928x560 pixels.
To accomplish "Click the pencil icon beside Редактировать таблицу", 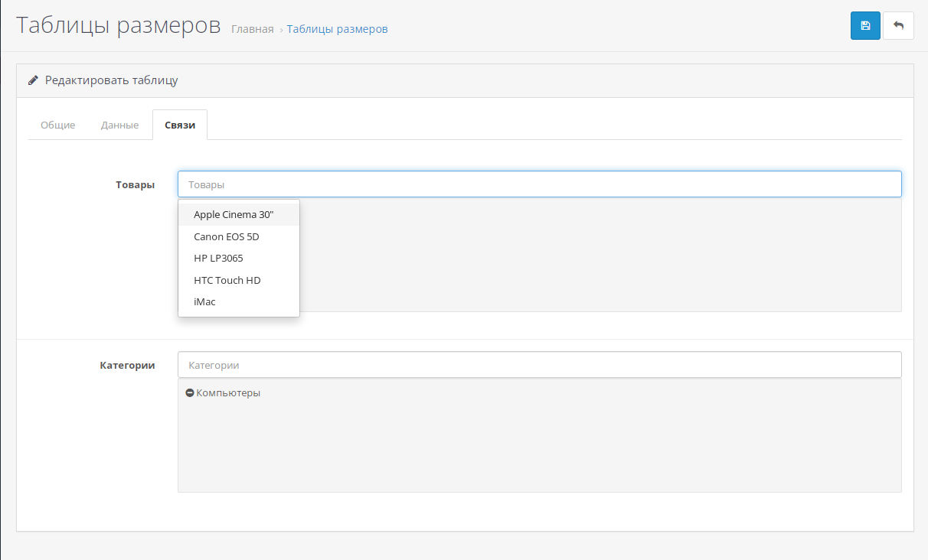I will tap(33, 80).
